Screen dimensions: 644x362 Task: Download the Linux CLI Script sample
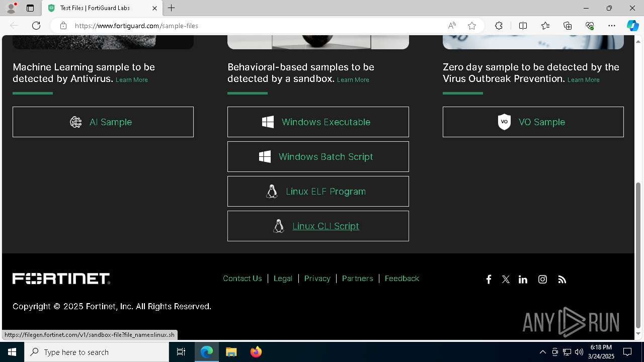[x=318, y=226]
